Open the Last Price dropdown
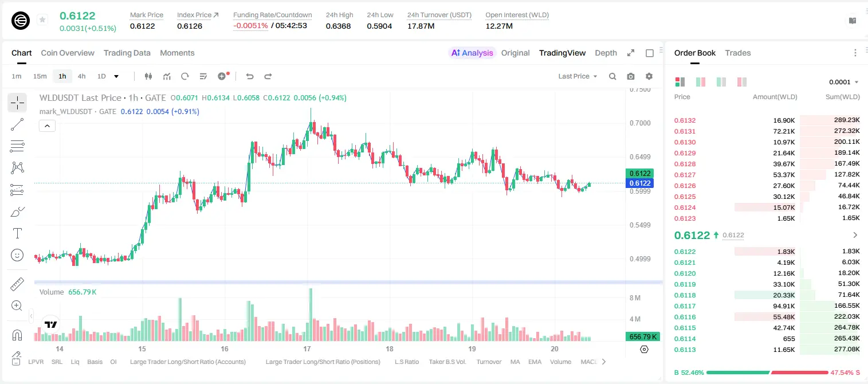 [578, 76]
